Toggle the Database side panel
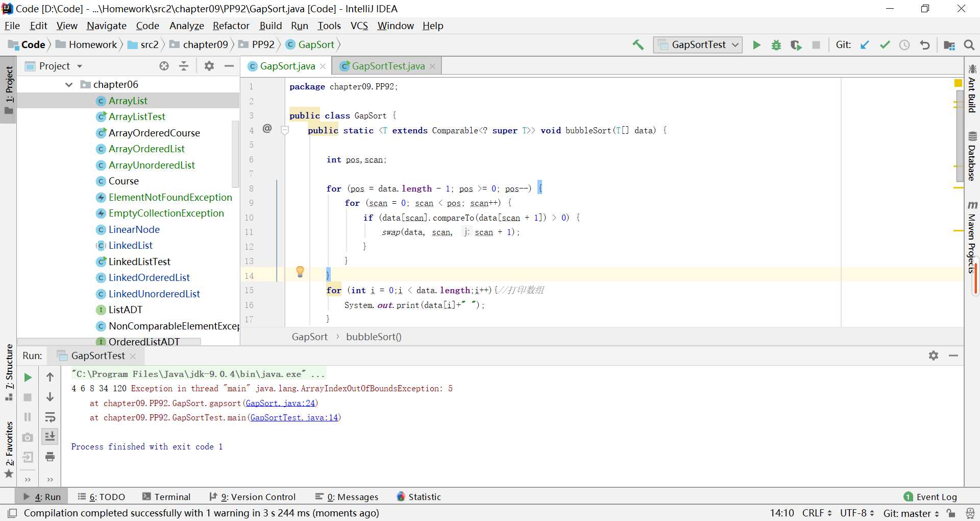This screenshot has height=521, width=980. 972,157
